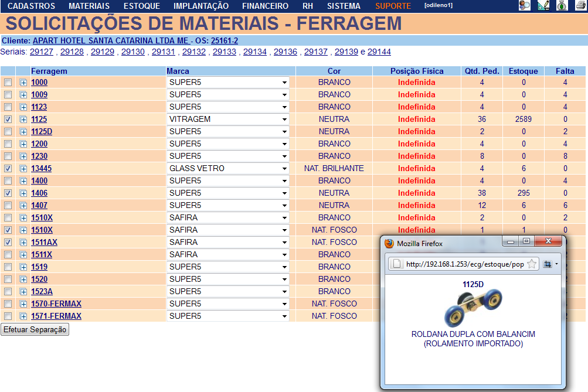Click the money bag icon
Viewport: 588px width, 392px height.
pyautogui.click(x=561, y=6)
